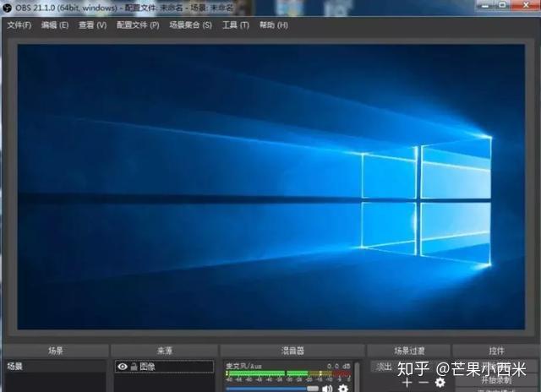Click the OBS preview canvas
Screen dimensions: 541x392
(x=271, y=187)
